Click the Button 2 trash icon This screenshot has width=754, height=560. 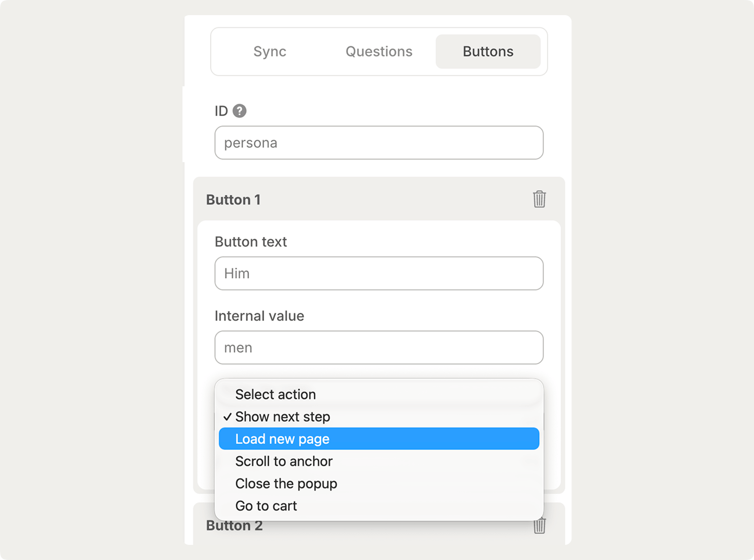click(539, 526)
